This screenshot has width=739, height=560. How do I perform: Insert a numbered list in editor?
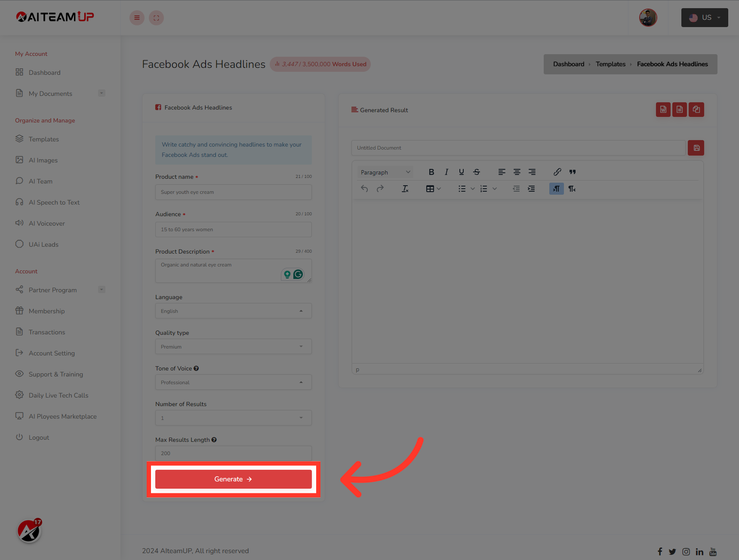coord(484,189)
